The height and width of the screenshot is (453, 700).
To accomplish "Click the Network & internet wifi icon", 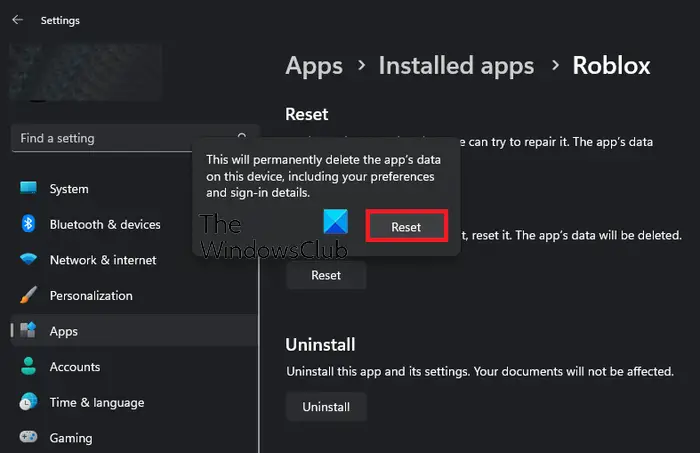I will pos(28,260).
